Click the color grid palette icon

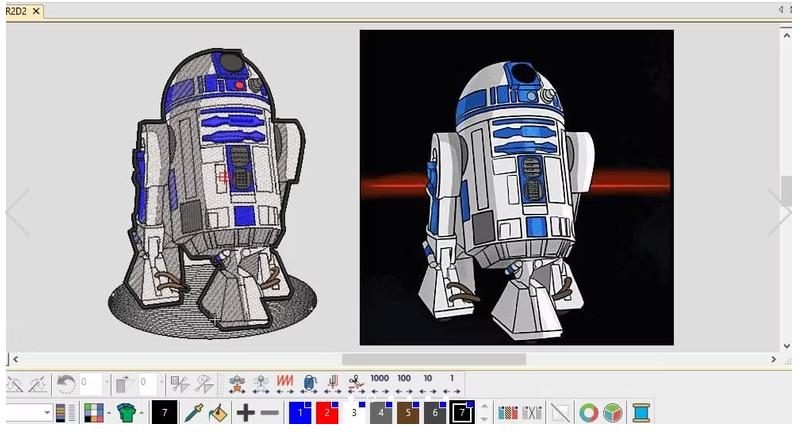click(94, 413)
